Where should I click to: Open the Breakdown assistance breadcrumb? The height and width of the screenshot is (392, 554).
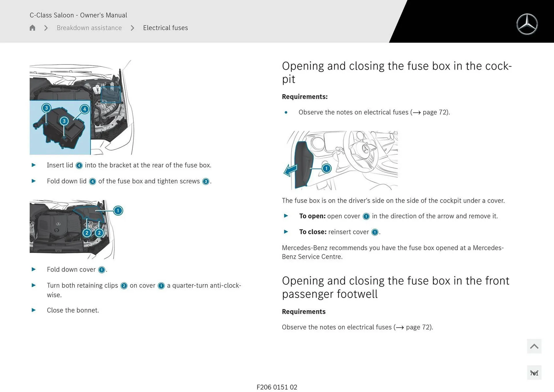tap(89, 28)
